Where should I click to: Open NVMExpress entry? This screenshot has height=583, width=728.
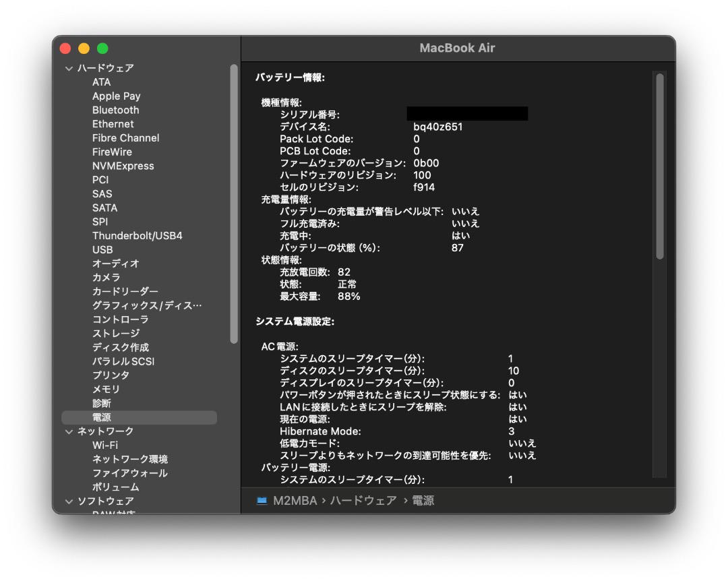pyautogui.click(x=123, y=166)
